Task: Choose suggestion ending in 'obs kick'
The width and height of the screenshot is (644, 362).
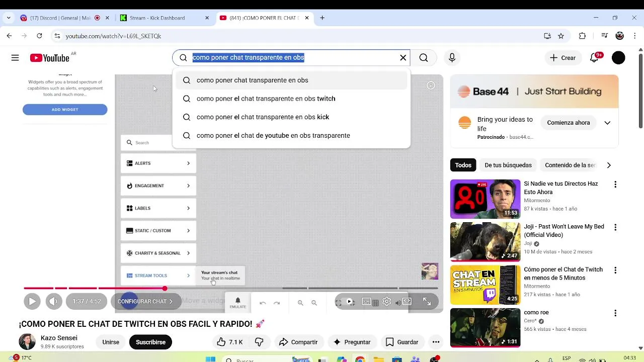Action: pyautogui.click(x=291, y=117)
